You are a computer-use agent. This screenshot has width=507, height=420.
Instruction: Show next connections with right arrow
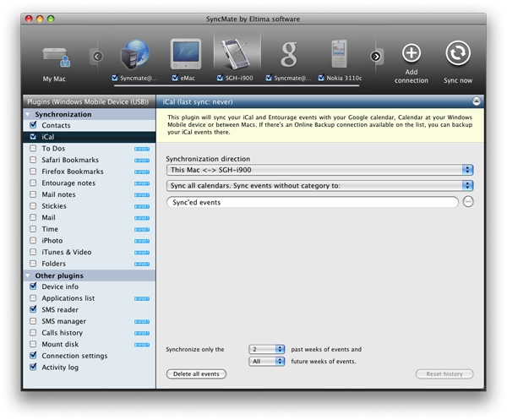pyautogui.click(x=375, y=57)
